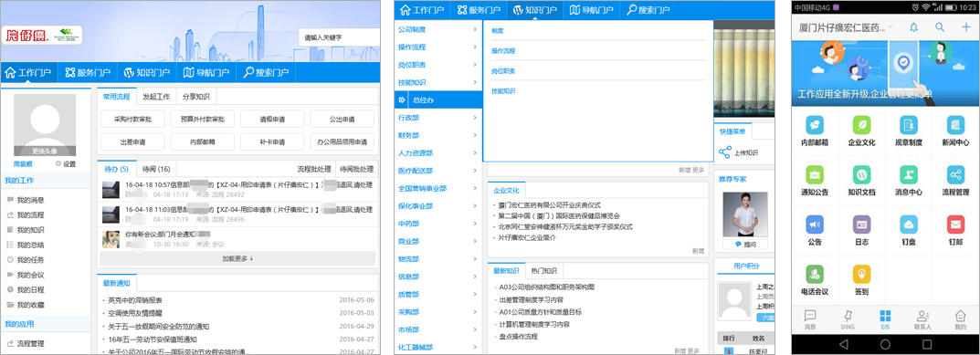The image size is (980, 355).
Task: Tap the 公告 megaphone icon
Action: point(815,224)
